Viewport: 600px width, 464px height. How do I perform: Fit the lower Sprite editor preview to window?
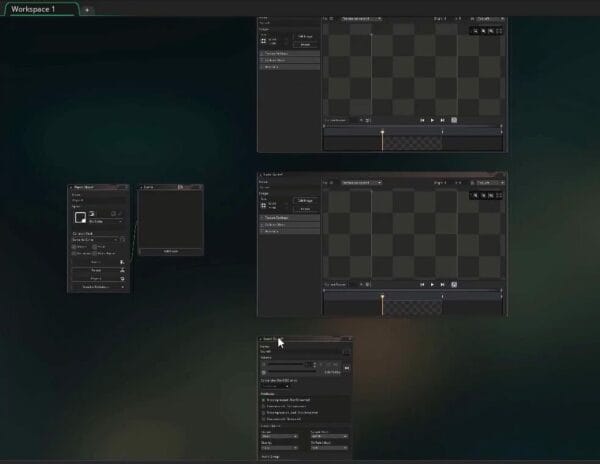[499, 195]
